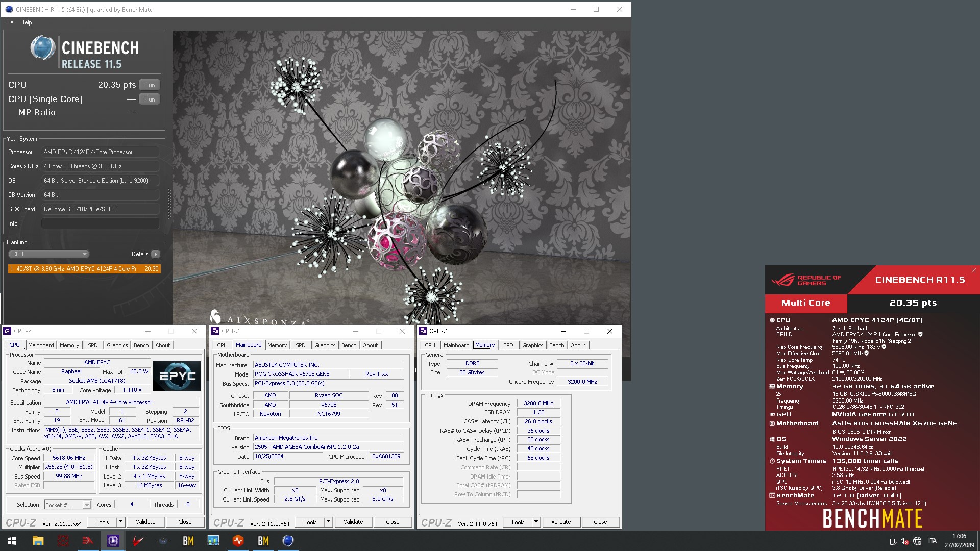Screen dimensions: 980x551
Task: Click the Cinebench panel splitter handle
Action: click(x=169, y=204)
